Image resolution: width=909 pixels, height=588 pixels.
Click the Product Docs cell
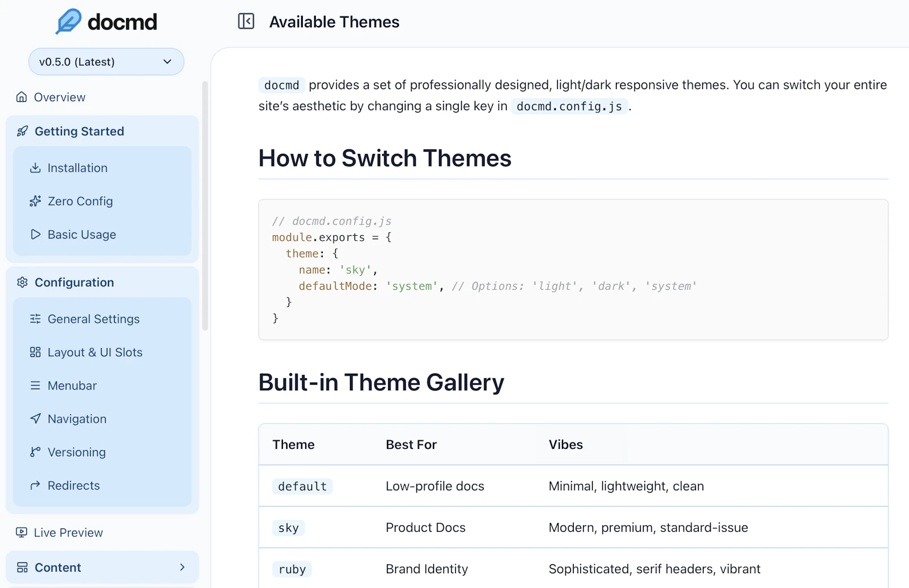point(426,527)
